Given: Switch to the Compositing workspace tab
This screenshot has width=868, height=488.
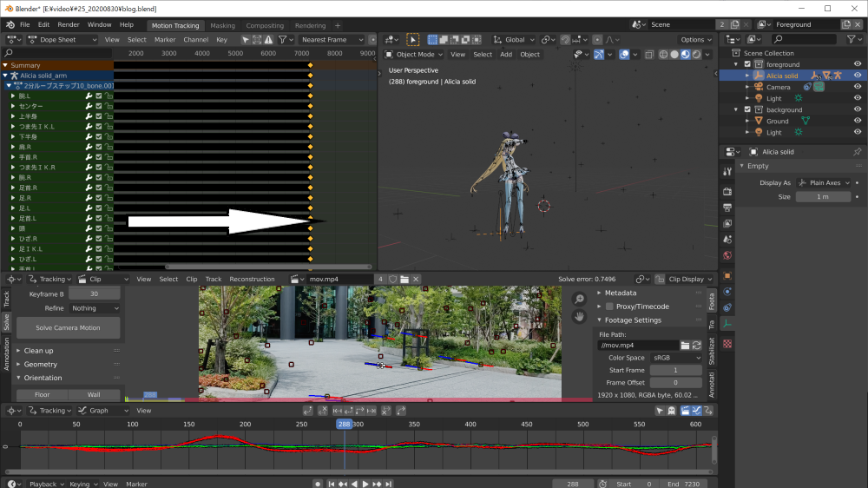Looking at the screenshot, I should tap(265, 25).
